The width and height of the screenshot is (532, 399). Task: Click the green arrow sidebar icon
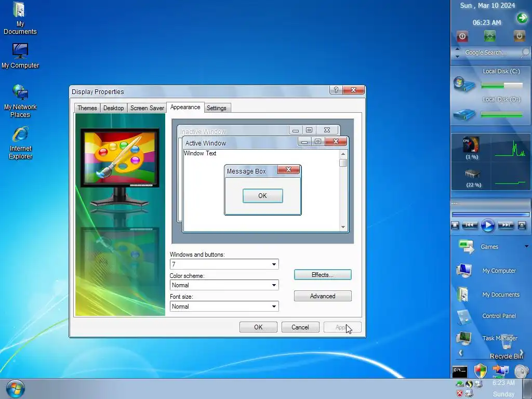coord(522,18)
